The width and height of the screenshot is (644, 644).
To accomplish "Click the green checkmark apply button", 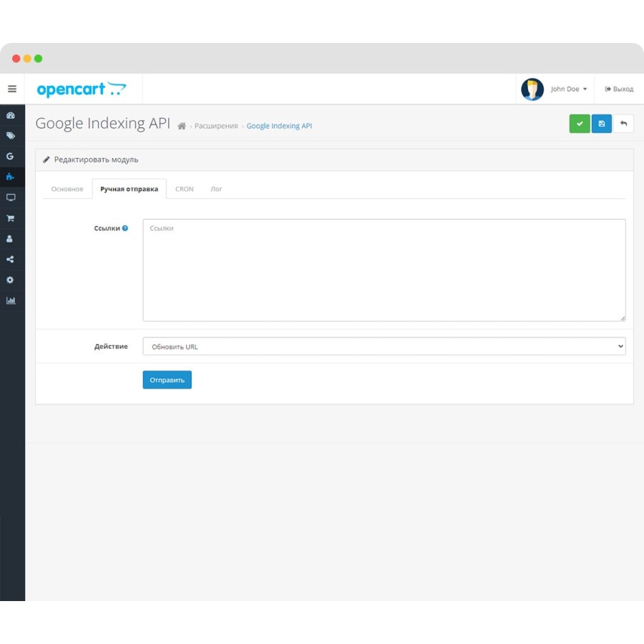I will point(580,124).
